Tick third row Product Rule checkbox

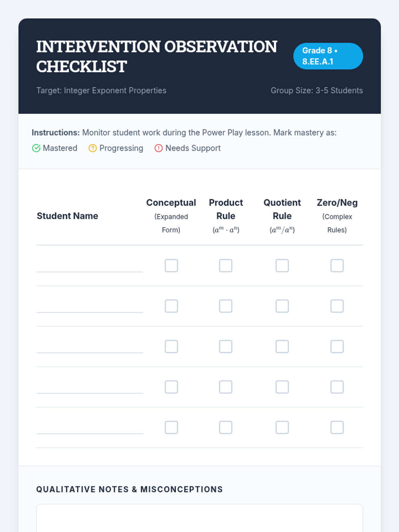pos(226,346)
